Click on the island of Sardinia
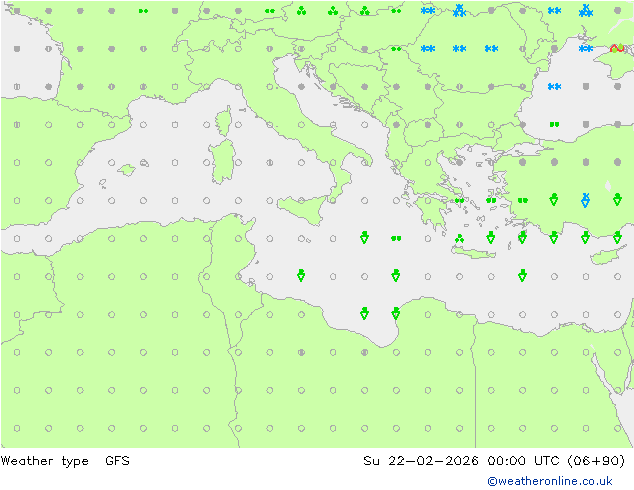The width and height of the screenshot is (634, 490). coord(222,160)
